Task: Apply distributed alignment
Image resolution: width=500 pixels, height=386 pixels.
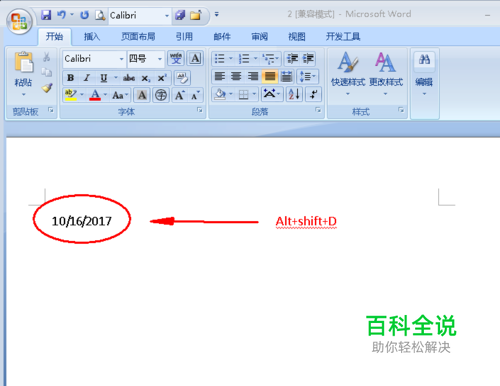Action: [286, 77]
